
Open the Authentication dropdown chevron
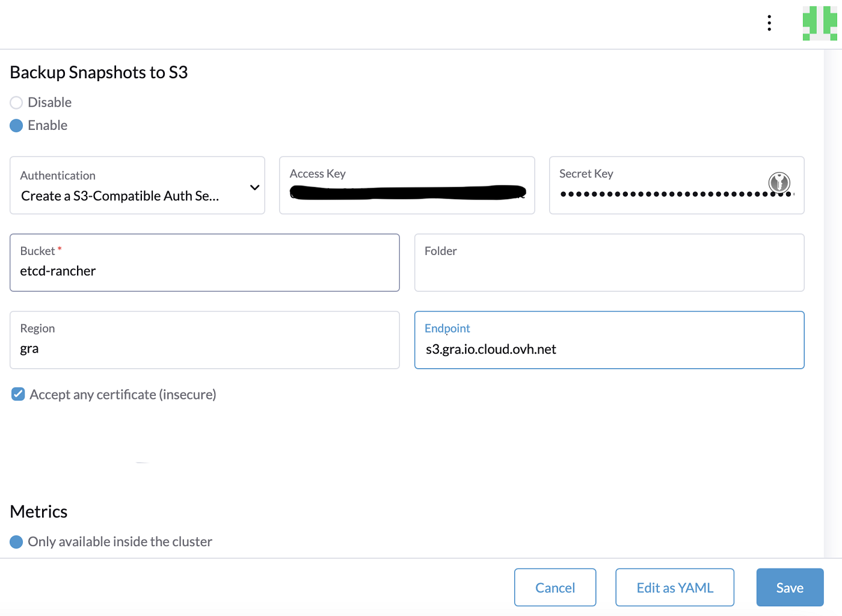(253, 187)
